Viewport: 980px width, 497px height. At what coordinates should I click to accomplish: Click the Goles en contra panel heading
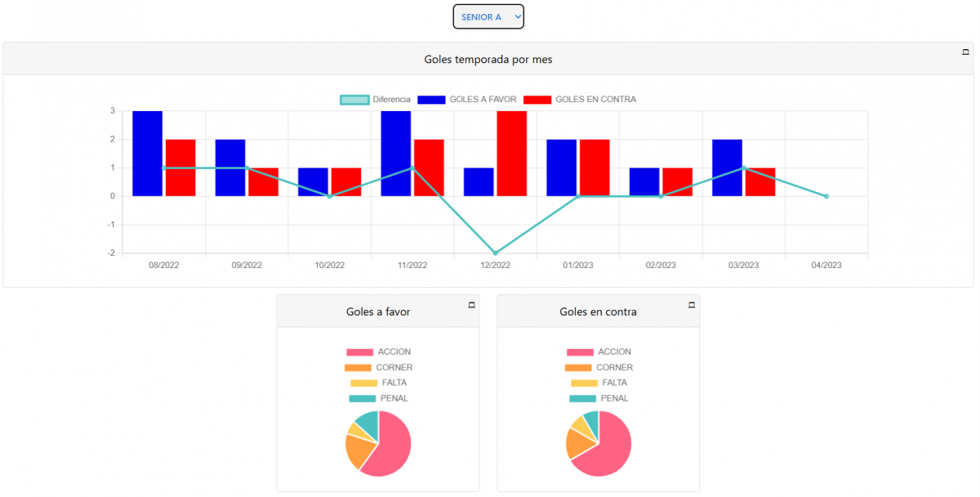coord(598,311)
